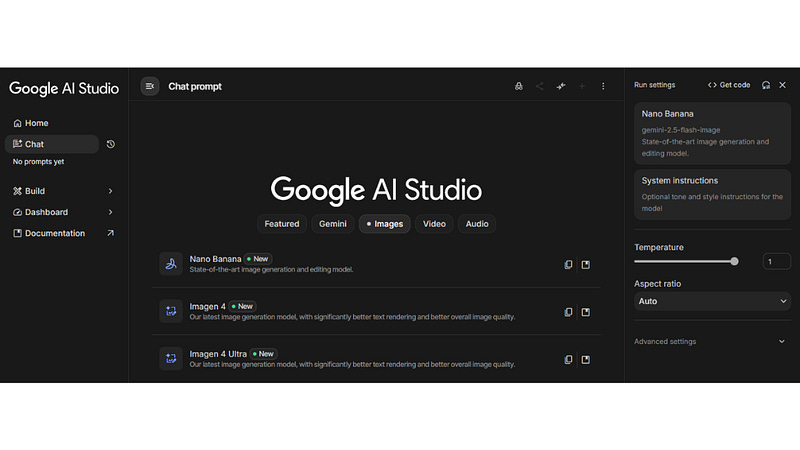
Task: Click the share icon in header
Action: click(x=540, y=86)
